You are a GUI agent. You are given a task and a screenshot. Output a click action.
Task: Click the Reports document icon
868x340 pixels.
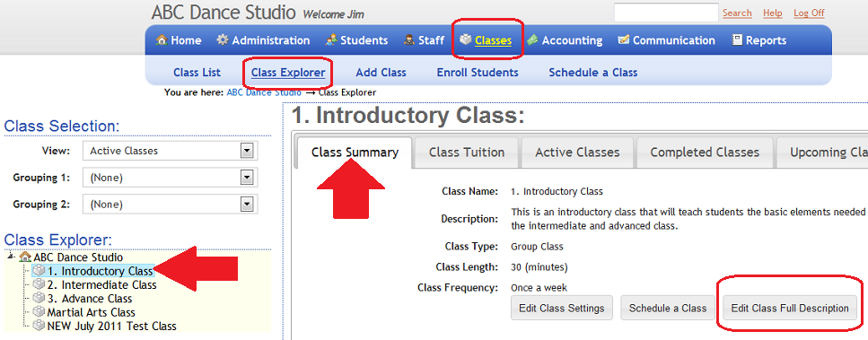click(x=737, y=39)
